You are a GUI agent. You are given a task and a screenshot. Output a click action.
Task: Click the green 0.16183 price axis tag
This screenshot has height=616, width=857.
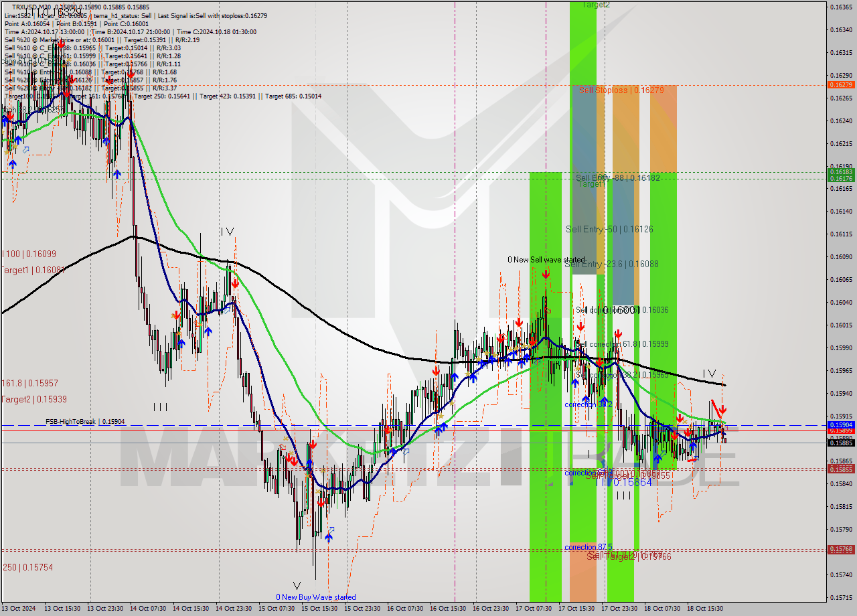coord(841,172)
